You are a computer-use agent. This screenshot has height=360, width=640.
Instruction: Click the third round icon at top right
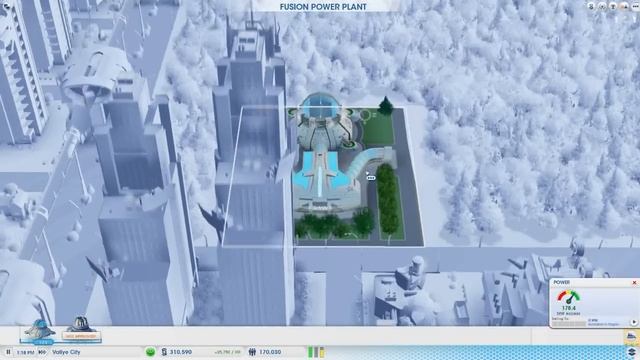coord(613,6)
